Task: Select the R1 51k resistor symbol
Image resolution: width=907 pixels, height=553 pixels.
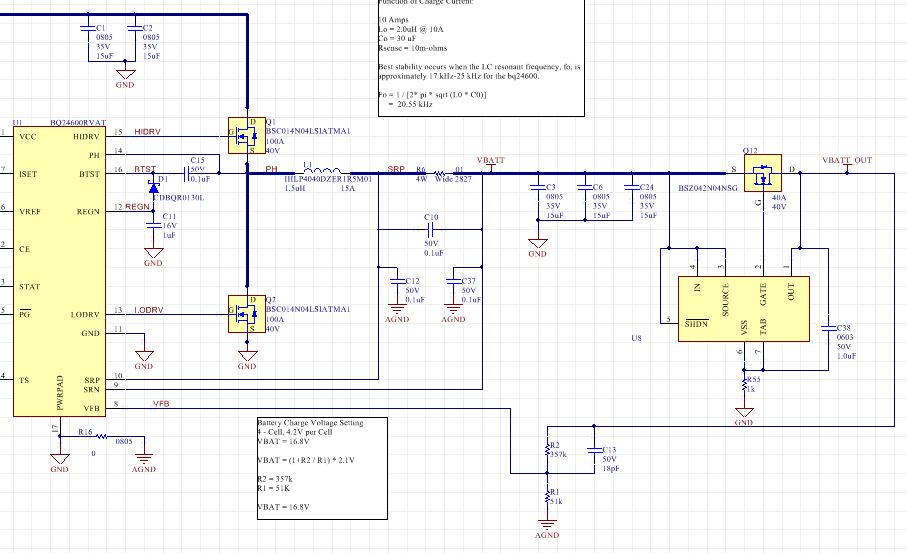Action: 547,496
